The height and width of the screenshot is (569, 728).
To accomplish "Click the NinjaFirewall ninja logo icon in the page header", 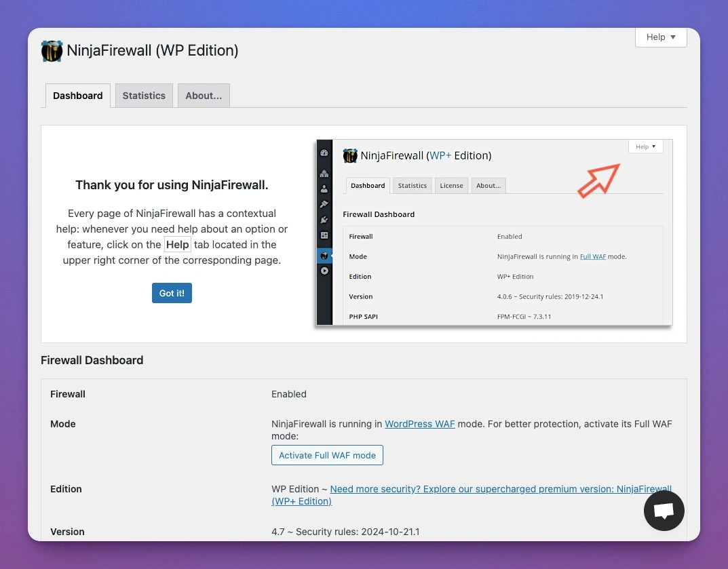I will (52, 51).
